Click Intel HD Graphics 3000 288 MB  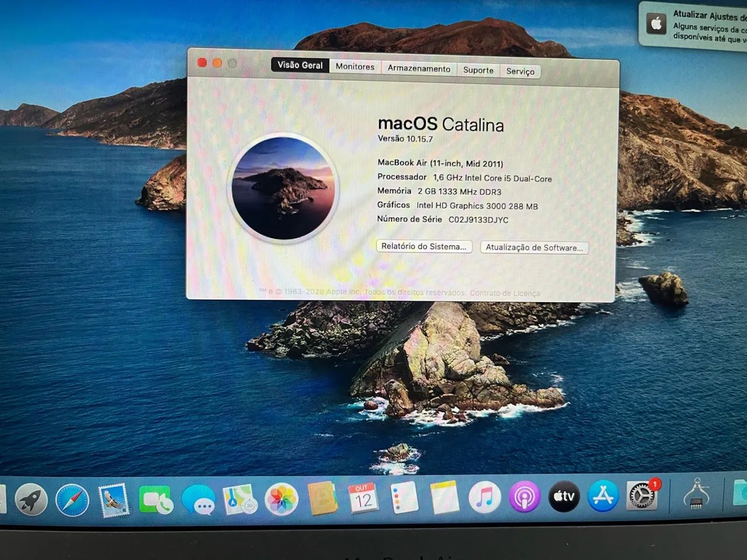click(477, 206)
